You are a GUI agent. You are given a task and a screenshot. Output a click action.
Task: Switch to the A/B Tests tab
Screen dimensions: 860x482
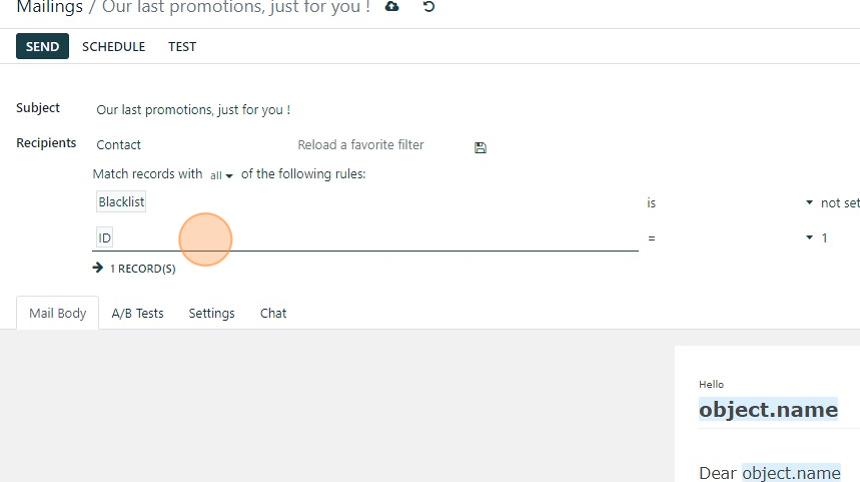pyautogui.click(x=138, y=313)
